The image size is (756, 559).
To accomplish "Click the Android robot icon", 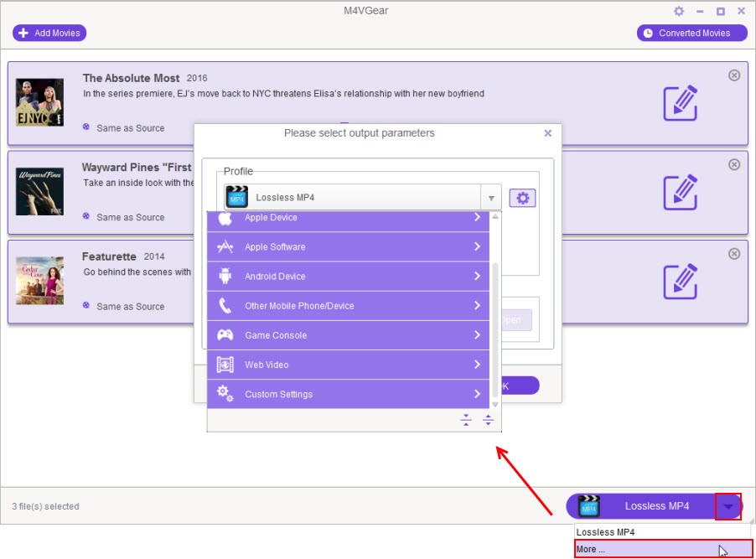I will click(x=225, y=276).
